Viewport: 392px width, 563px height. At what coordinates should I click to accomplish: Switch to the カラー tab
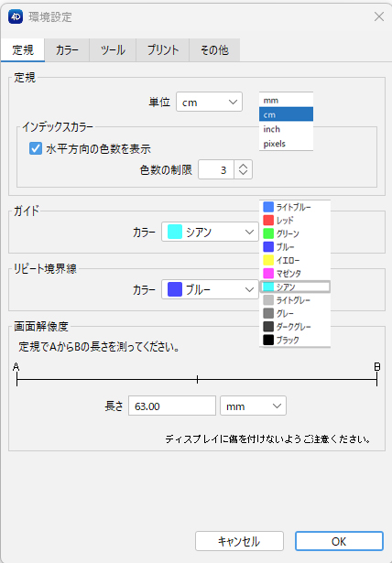click(67, 50)
